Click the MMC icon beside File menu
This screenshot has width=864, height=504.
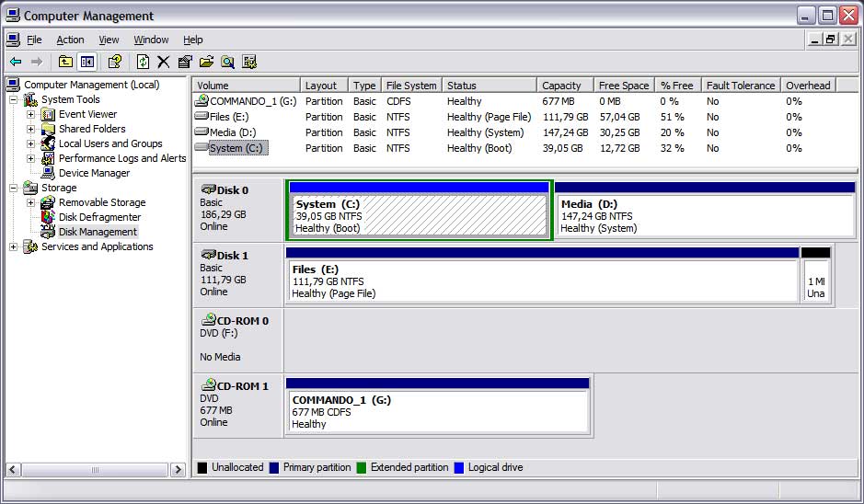coord(13,40)
